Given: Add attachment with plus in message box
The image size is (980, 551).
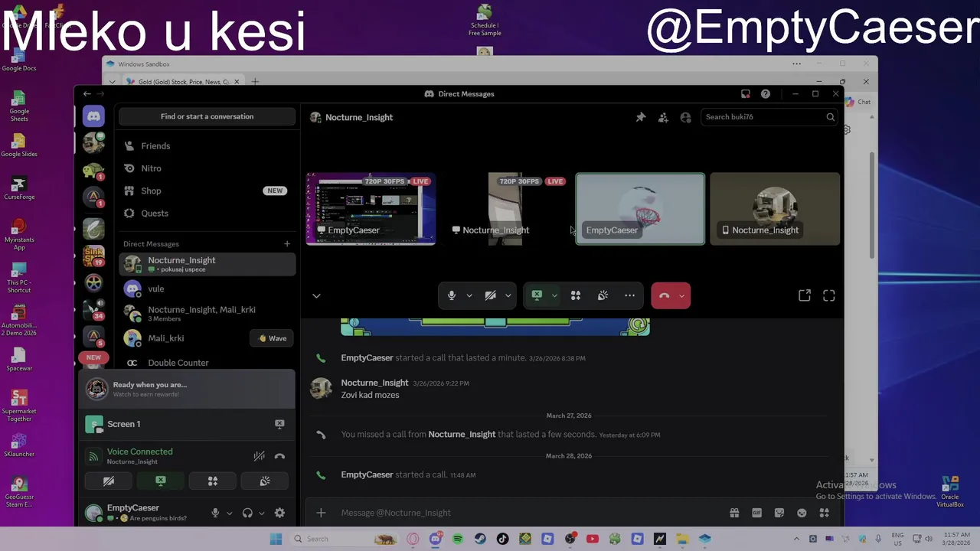Looking at the screenshot, I should (x=322, y=513).
